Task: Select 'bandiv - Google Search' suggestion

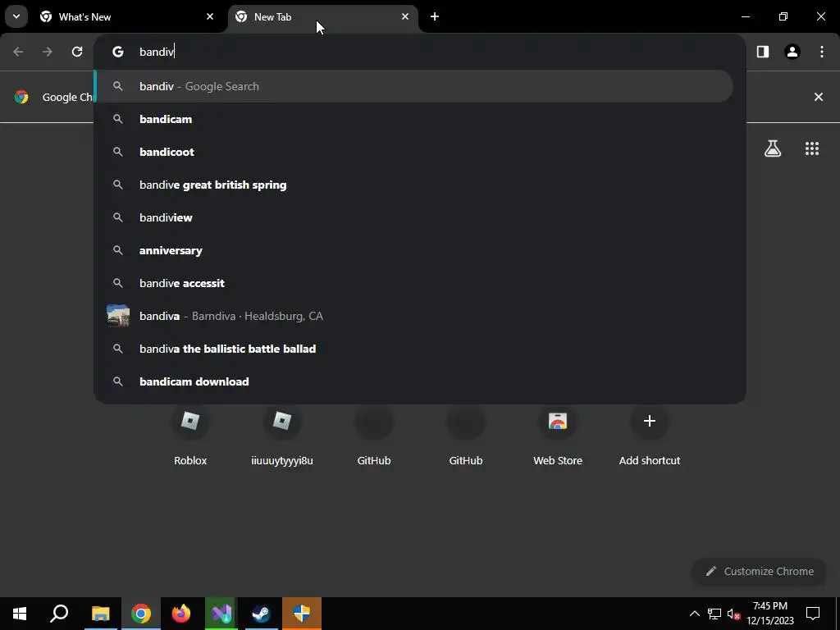Action: pos(413,86)
